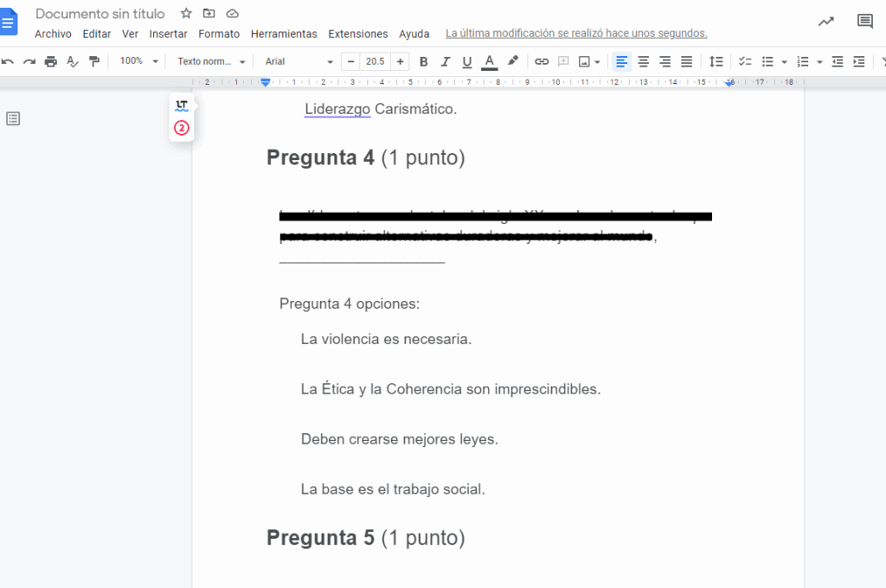Toggle italic formatting

446,61
